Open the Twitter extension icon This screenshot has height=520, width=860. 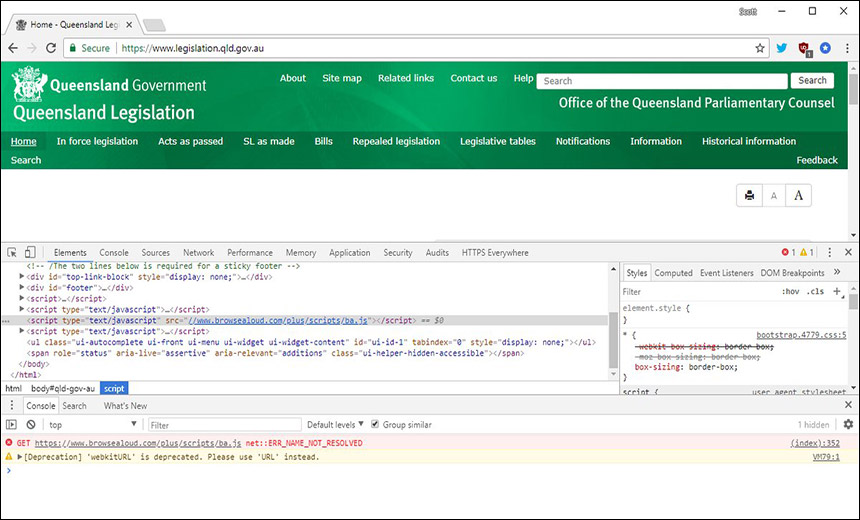coord(782,48)
